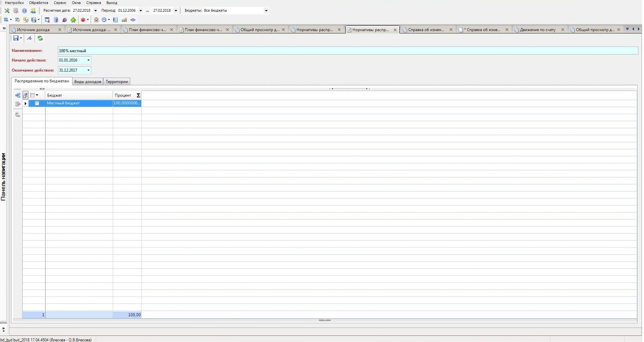Viewport: 644px width, 342px height.
Task: Click the blue info circle icon
Action: pyautogui.click(x=24, y=10)
